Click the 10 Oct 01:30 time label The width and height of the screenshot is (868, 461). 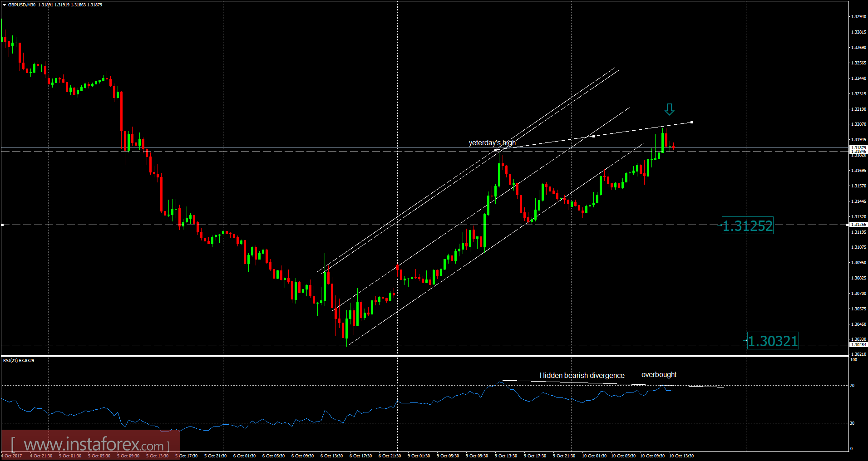[594, 456]
